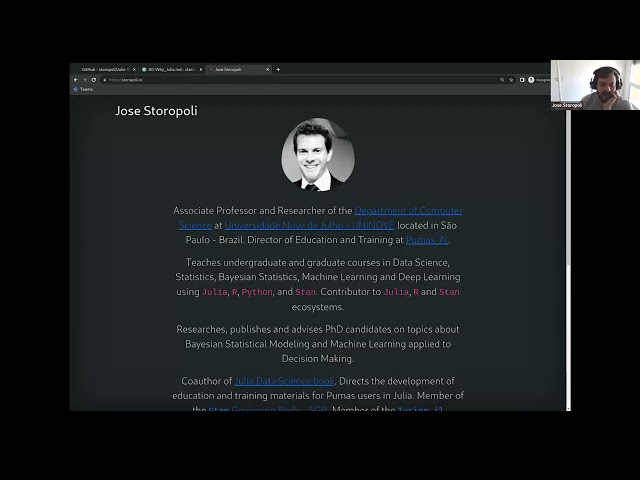Open the side panel icon in the toolbar
This screenshot has width=640, height=480.
click(x=522, y=80)
